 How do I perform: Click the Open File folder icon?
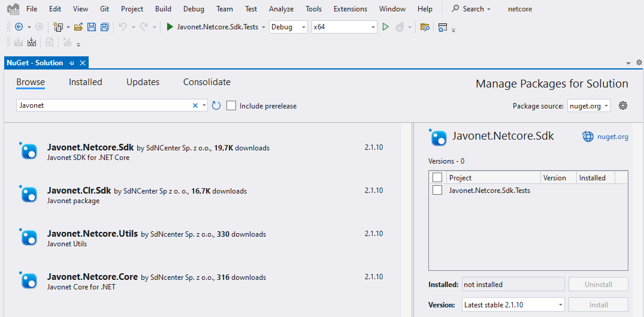[78, 27]
